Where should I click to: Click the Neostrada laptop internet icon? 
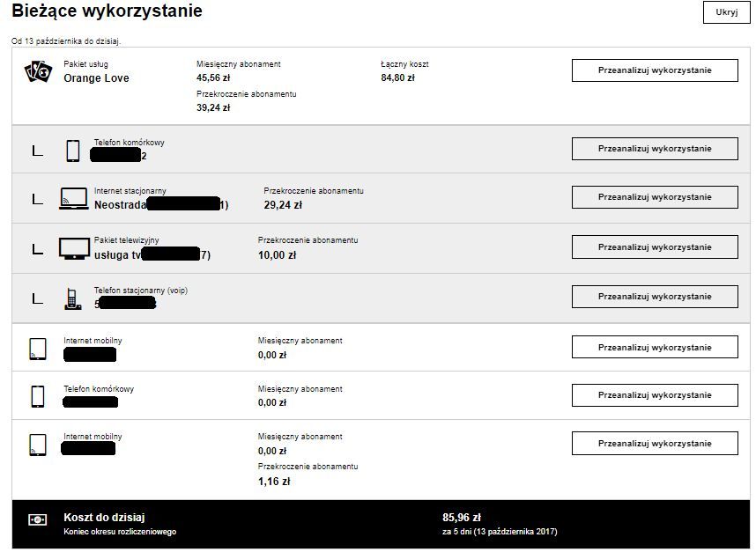tap(74, 199)
